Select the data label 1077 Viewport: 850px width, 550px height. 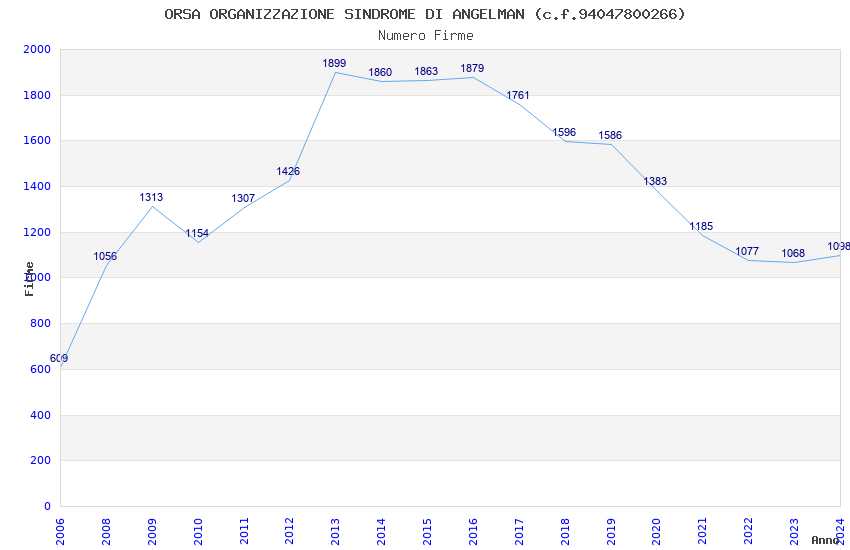pos(747,251)
